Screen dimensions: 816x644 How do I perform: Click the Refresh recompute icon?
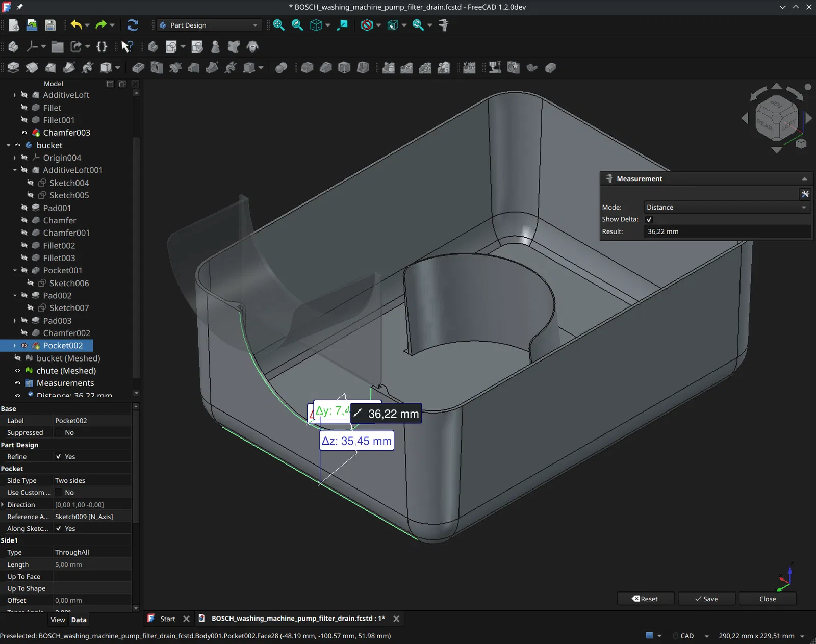point(133,25)
